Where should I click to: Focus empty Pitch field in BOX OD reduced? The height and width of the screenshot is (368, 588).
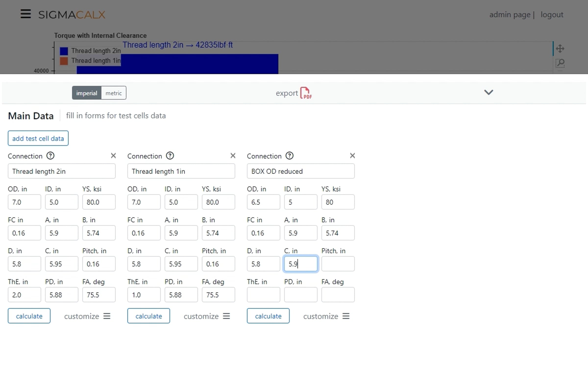tap(338, 264)
